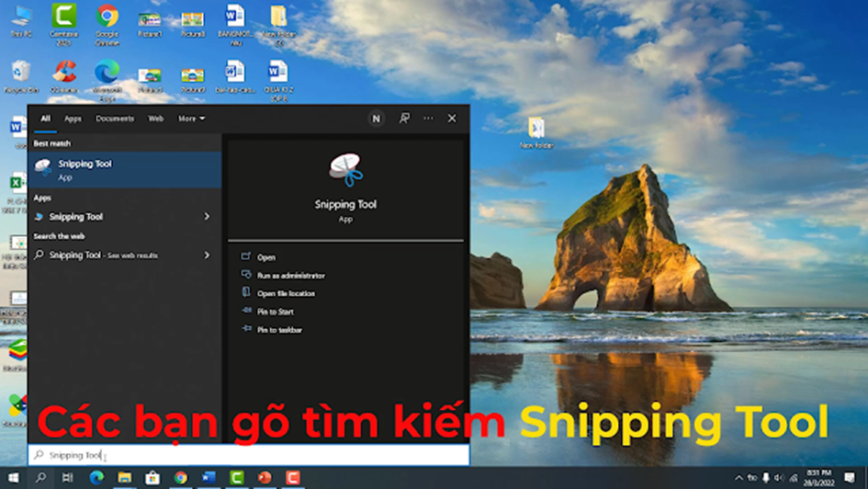Select Camtasia 2021 desktop icon
868x489 pixels.
point(63,24)
